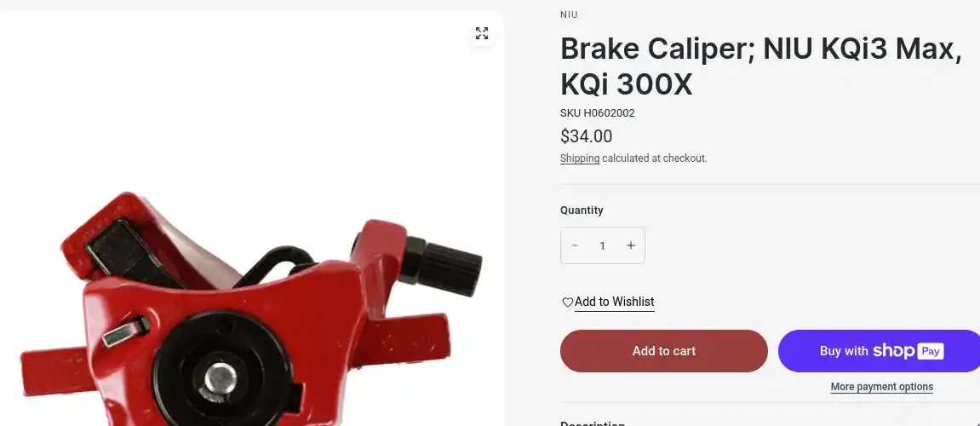Decrease quantity with the minus button
Screen dimensions: 980x426
click(x=575, y=246)
